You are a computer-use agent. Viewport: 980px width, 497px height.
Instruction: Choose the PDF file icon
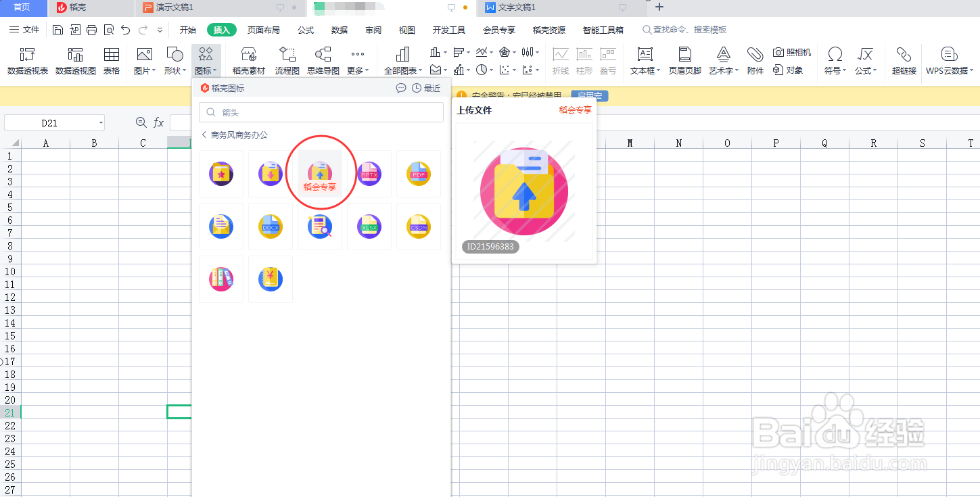(419, 174)
